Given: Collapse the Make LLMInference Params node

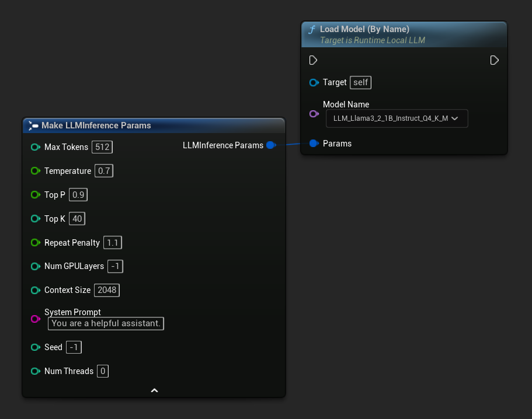Looking at the screenshot, I should click(154, 390).
